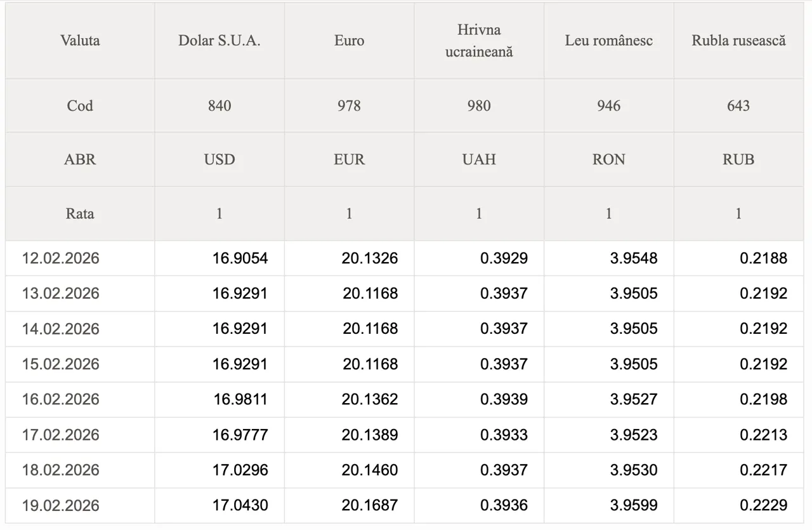Click the Dolar S.U.A. column header
The image size is (812, 530).
coord(219,41)
